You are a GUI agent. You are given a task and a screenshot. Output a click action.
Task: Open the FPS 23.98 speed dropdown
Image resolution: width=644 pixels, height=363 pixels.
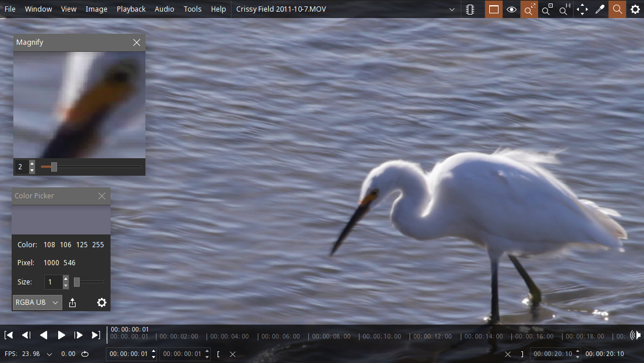click(x=49, y=354)
